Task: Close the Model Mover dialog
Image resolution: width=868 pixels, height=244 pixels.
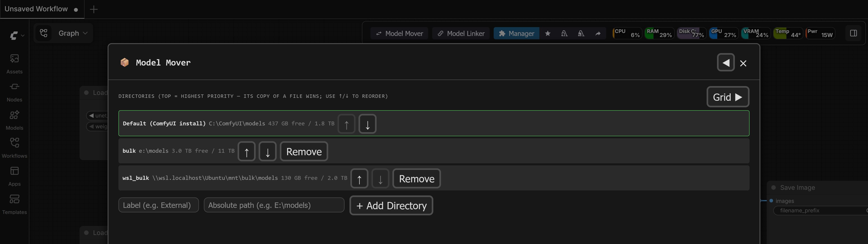Action: pos(743,63)
